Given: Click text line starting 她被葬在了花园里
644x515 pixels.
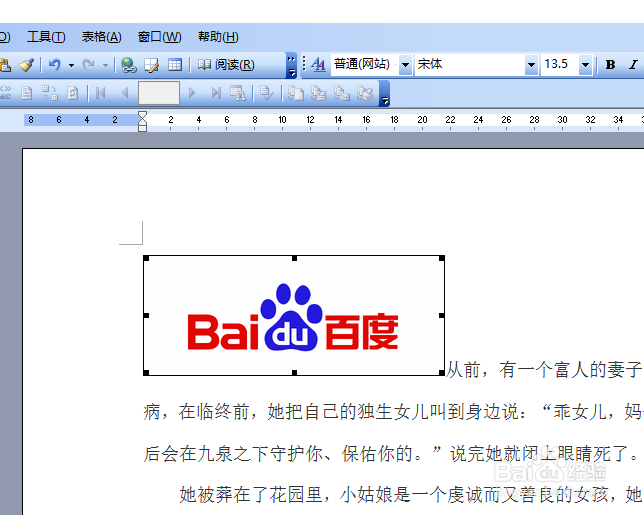Looking at the screenshot, I should pos(411,494).
